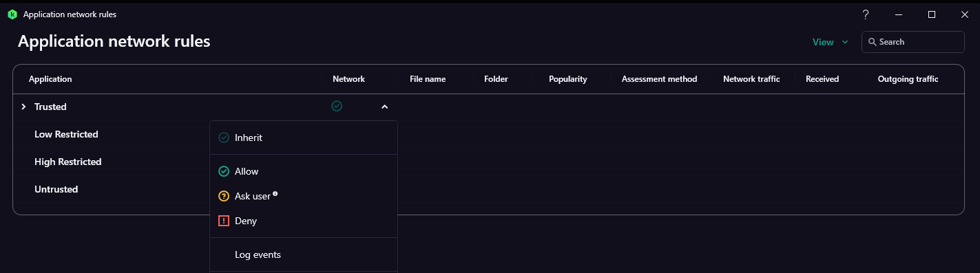Click the green Allow status icon in Trusted row
This screenshot has height=273, width=980.
coord(337,106)
